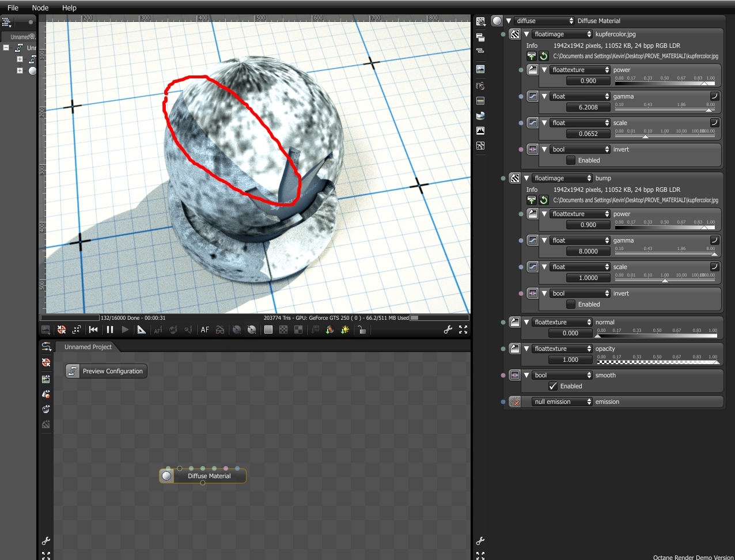The width and height of the screenshot is (735, 560).
Task: Collapse the Unnamed project root tree node
Action: coord(6,48)
